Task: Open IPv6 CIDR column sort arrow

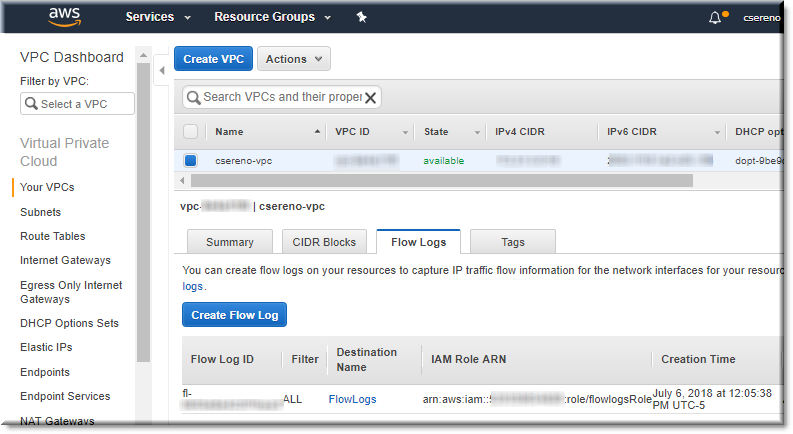Action: click(717, 133)
